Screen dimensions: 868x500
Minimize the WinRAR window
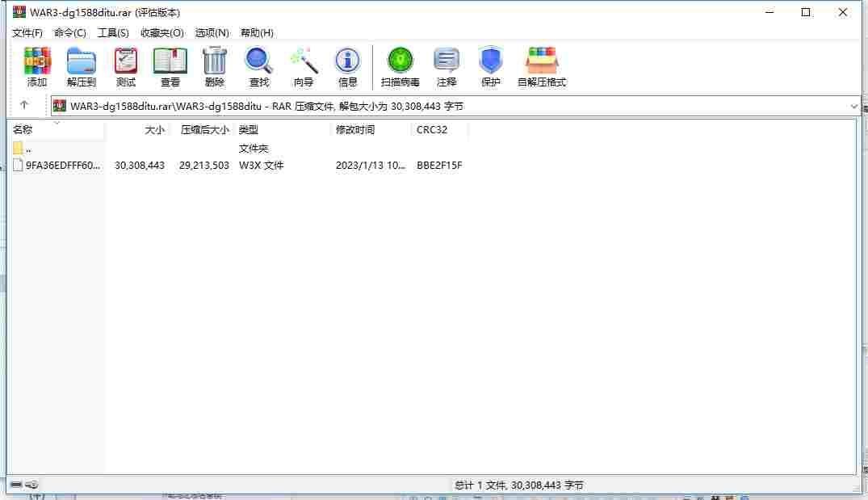click(x=769, y=12)
